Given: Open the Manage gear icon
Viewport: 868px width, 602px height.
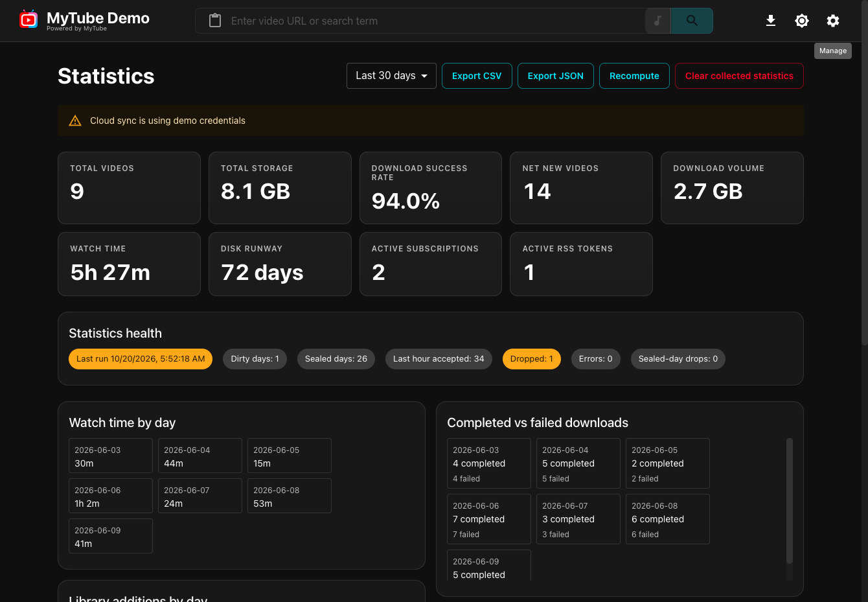Looking at the screenshot, I should (x=833, y=21).
